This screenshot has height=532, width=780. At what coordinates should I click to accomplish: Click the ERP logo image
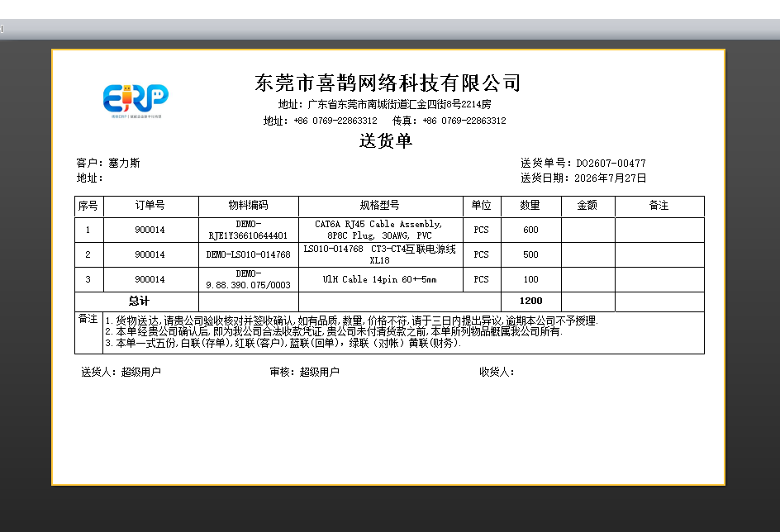[x=136, y=101]
